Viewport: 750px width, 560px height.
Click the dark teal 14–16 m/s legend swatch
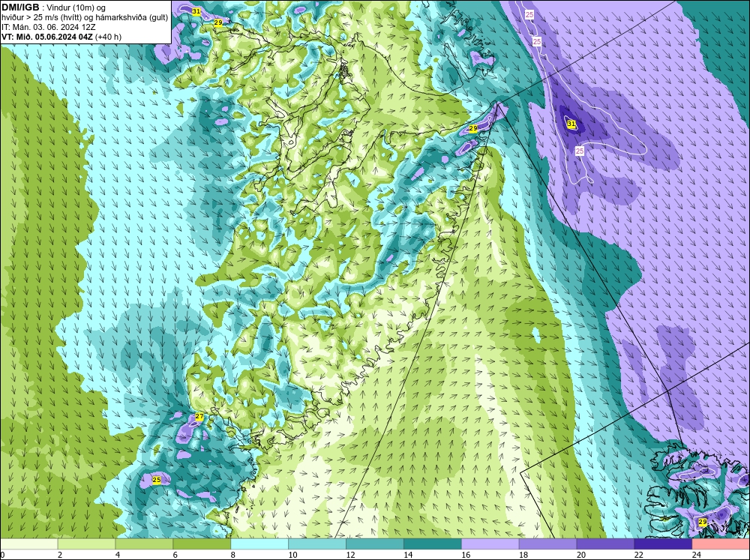pyautogui.click(x=433, y=544)
